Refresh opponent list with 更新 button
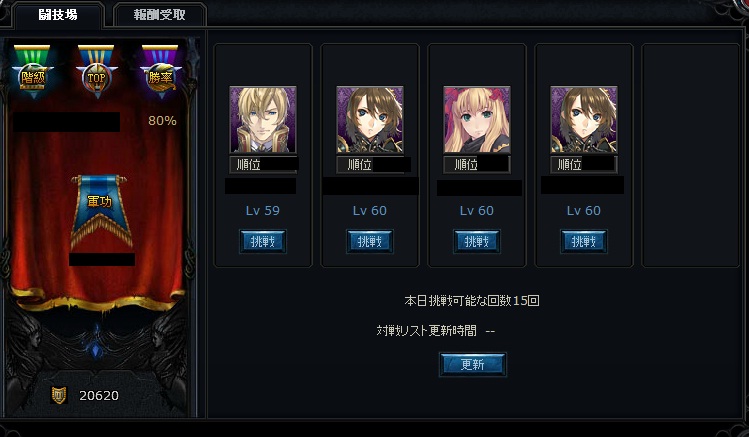The height and width of the screenshot is (437, 749). pyautogui.click(x=472, y=364)
